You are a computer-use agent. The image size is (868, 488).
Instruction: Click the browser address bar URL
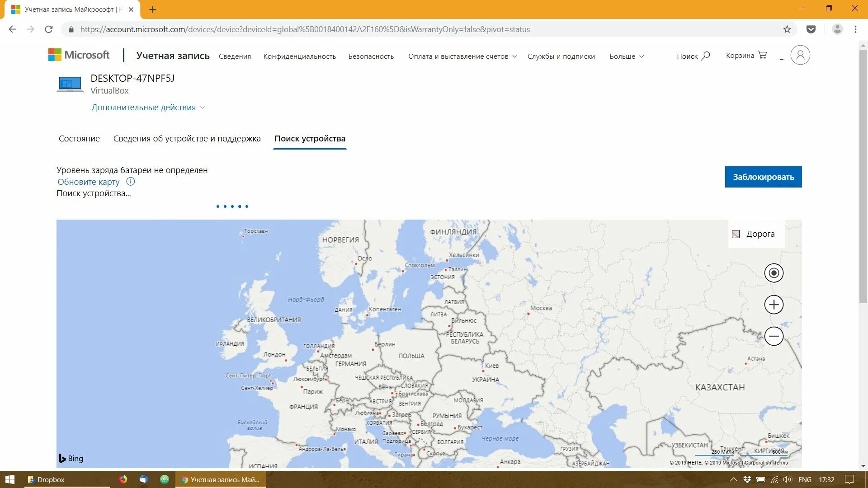305,29
